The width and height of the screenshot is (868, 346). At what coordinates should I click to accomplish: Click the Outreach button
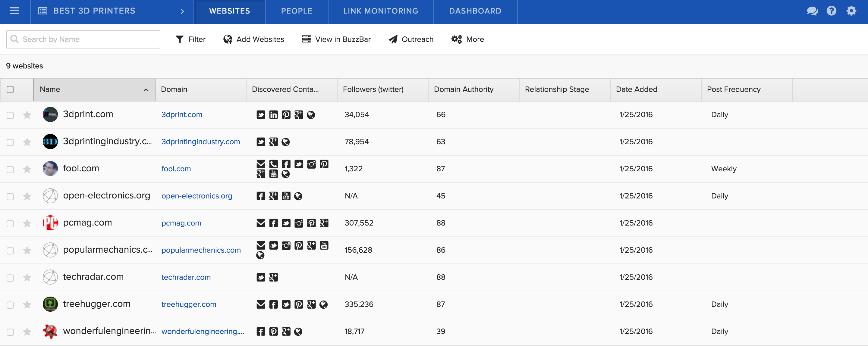click(411, 39)
